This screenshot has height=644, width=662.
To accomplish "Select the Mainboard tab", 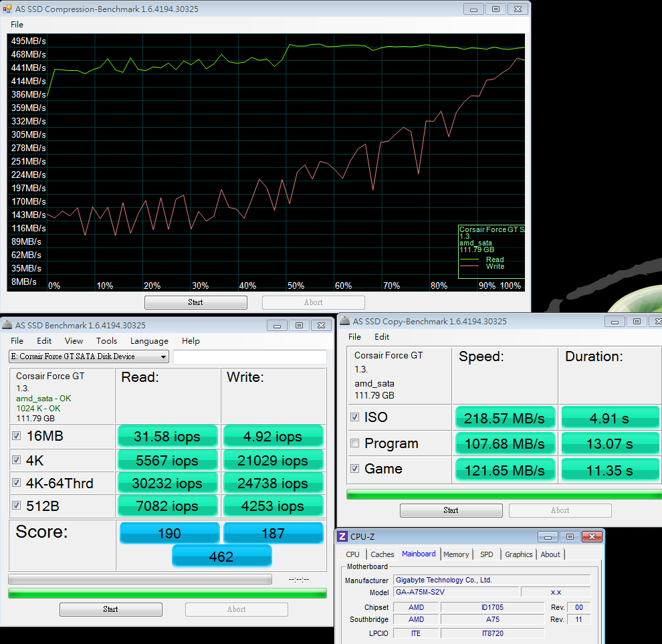I will pos(419,554).
